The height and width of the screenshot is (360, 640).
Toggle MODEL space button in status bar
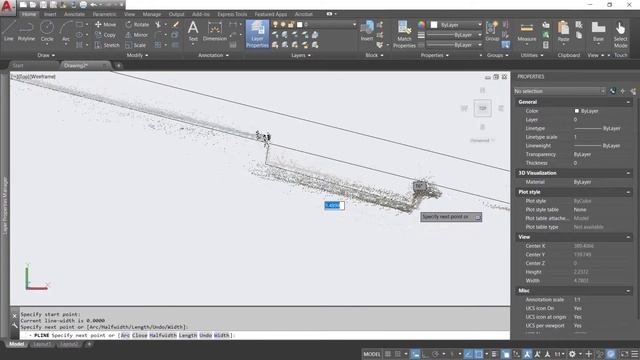click(371, 354)
